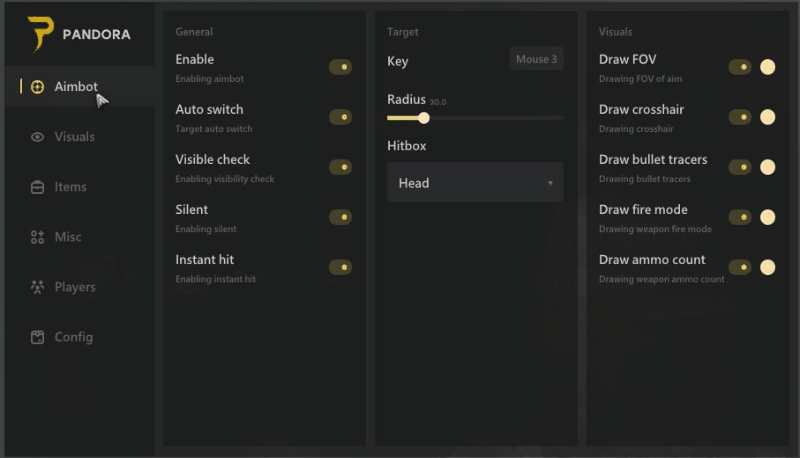The image size is (800, 458).
Task: Open the Players tab in sidebar
Action: click(x=74, y=287)
